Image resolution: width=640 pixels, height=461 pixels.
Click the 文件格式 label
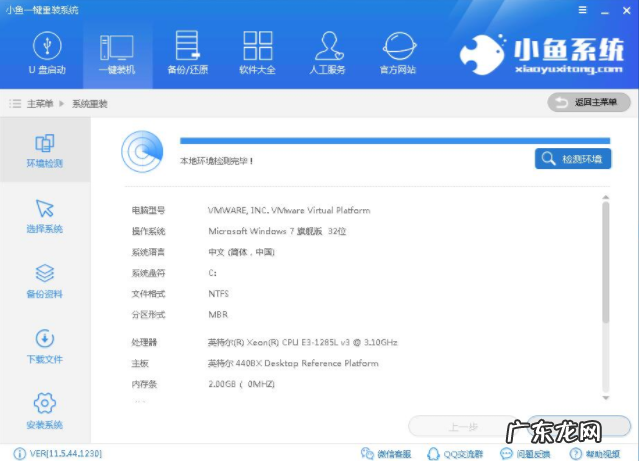pyautogui.click(x=148, y=294)
